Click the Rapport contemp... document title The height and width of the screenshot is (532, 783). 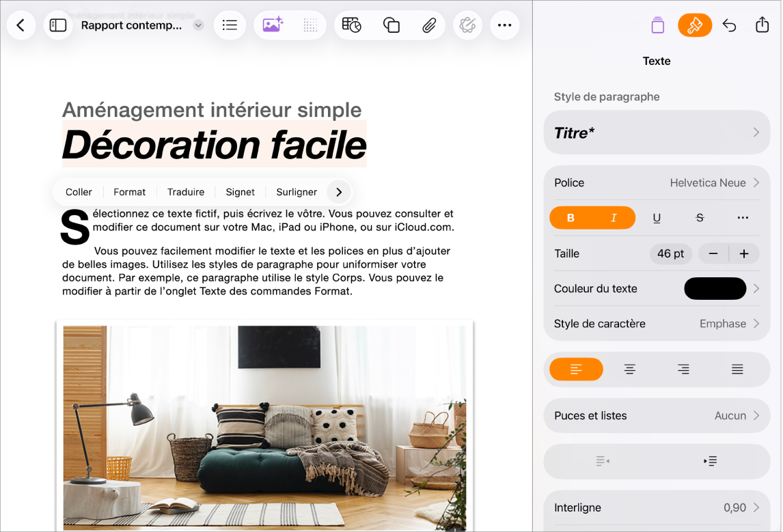(x=131, y=25)
